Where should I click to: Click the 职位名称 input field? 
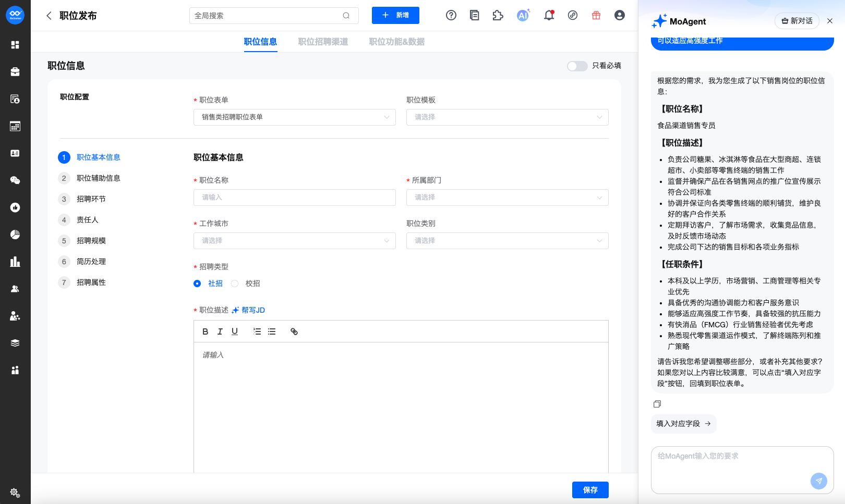pos(295,198)
